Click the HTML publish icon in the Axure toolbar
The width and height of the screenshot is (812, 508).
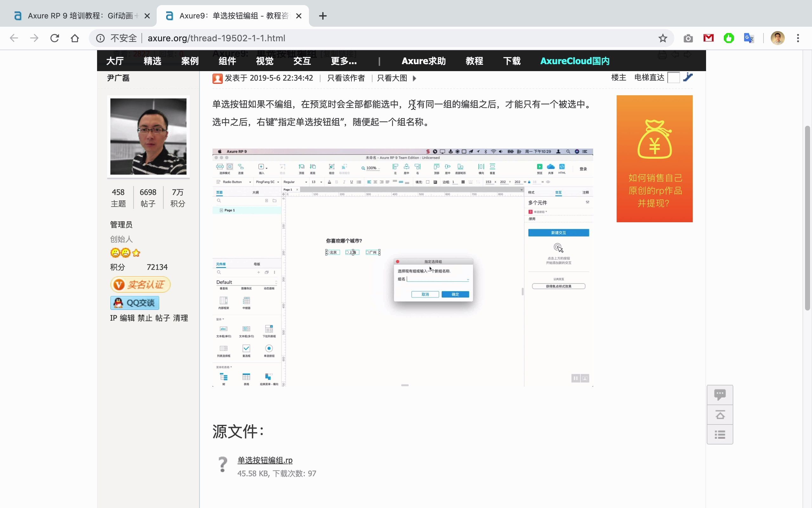[x=562, y=167]
